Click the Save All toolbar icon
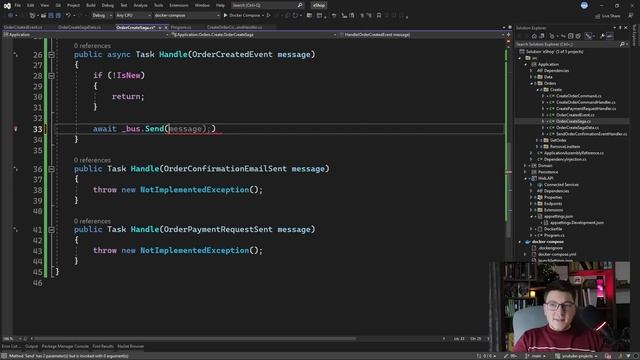The width and height of the screenshot is (640, 360). point(58,16)
